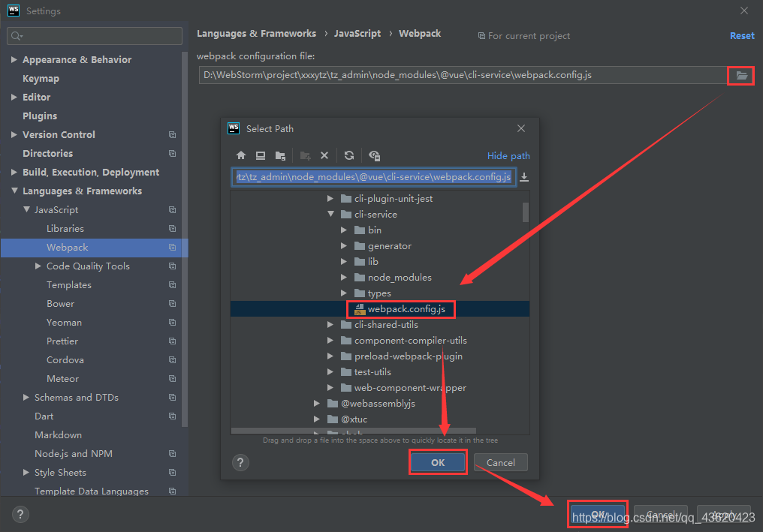
Task: Collapse the JavaScript settings node
Action: (26, 209)
